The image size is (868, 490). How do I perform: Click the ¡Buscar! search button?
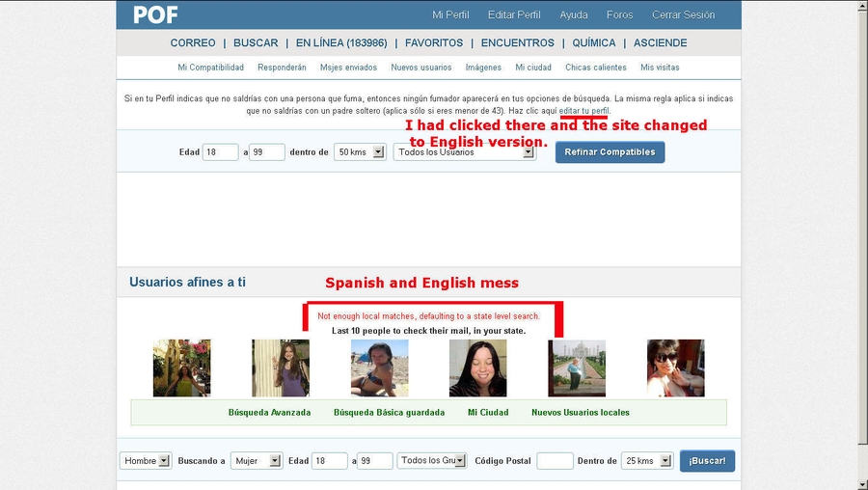[x=707, y=461]
